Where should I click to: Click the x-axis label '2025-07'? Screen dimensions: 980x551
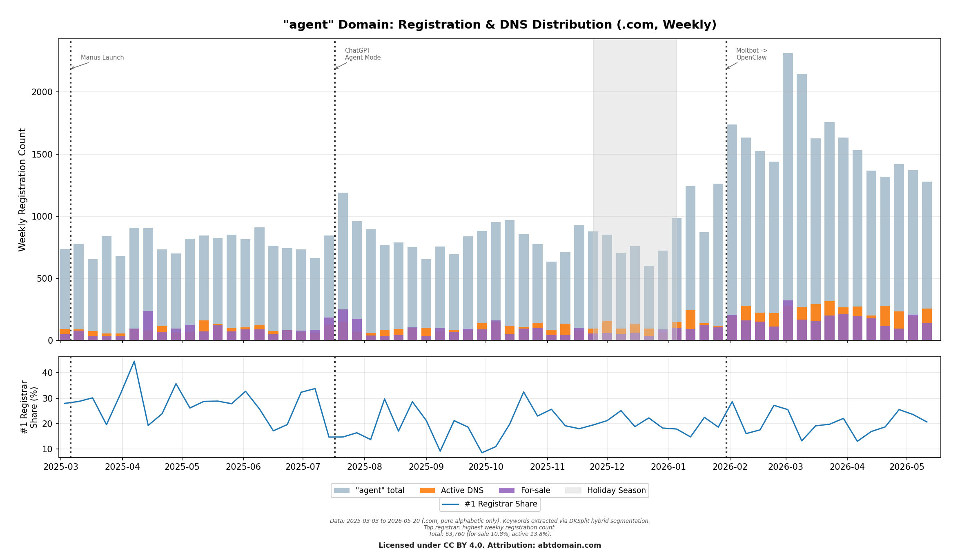[x=303, y=467]
